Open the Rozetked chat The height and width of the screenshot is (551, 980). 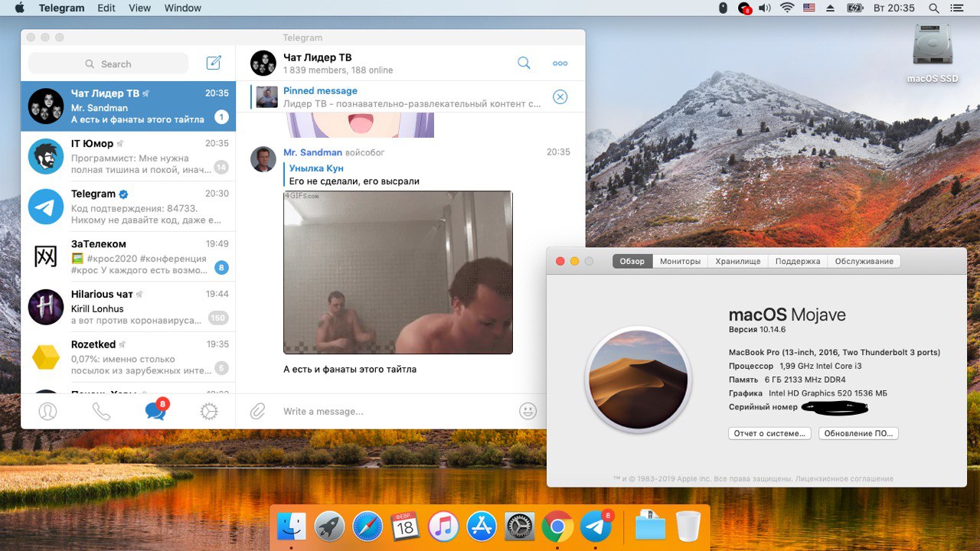(128, 357)
